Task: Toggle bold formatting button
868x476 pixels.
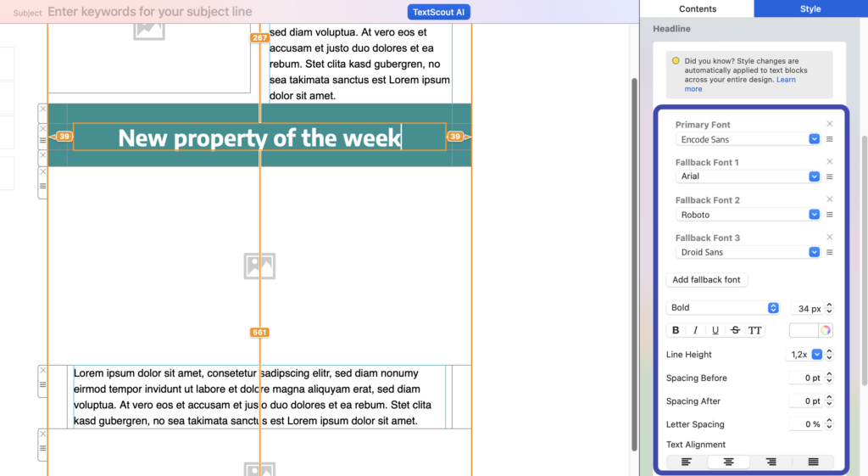Action: (x=676, y=330)
